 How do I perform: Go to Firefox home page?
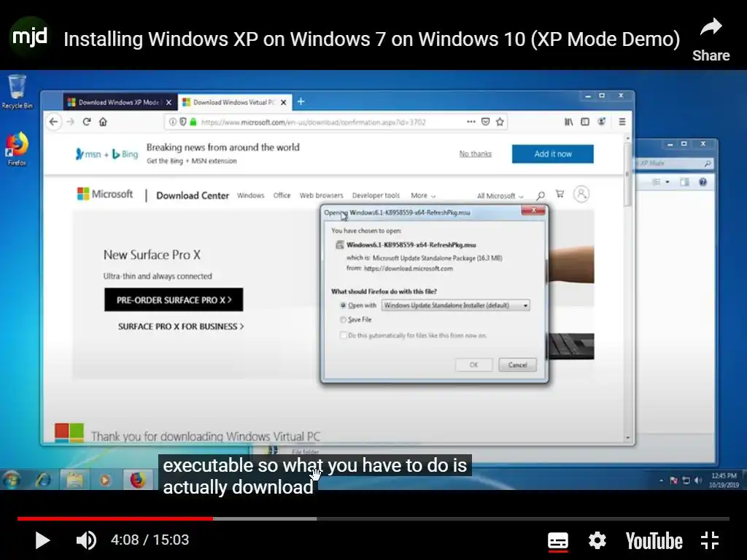tap(103, 122)
